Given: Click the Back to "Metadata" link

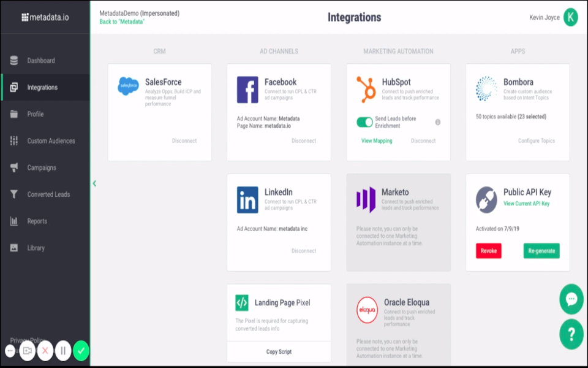Looking at the screenshot, I should click(122, 22).
